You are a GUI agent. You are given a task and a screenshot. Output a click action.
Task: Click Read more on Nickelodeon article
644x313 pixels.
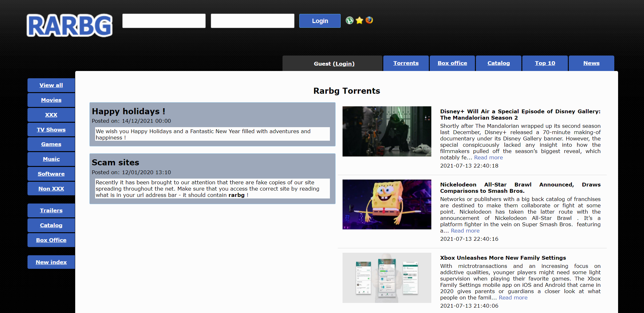pos(465,231)
